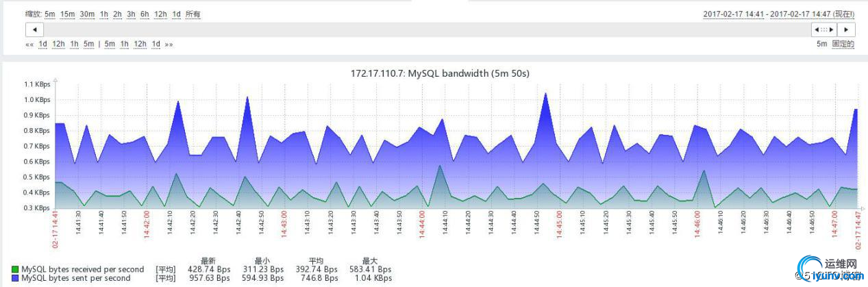Click the 14:44:00 red time marker

coord(423,224)
